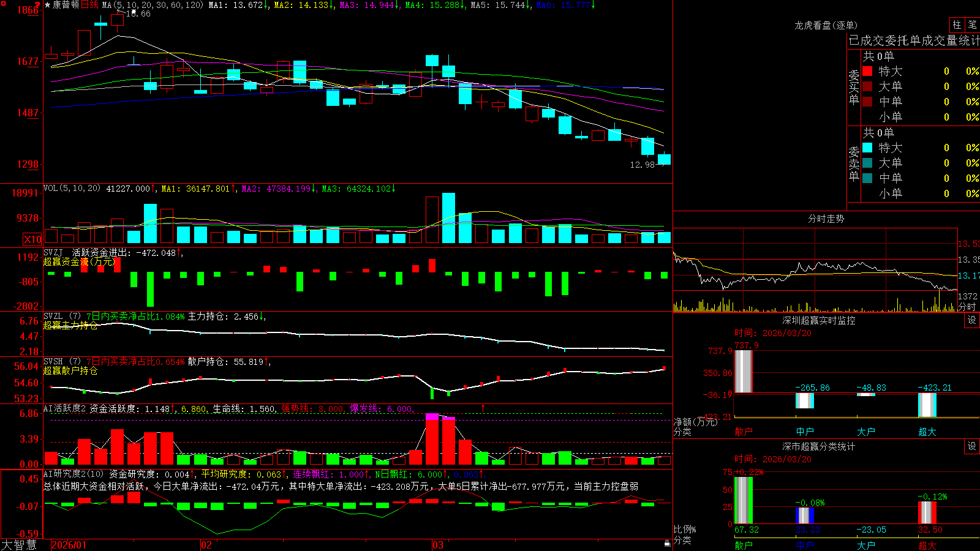Click the dark red 大单 buy-order swatch
Viewport: 980px width, 551px height.
pyautogui.click(x=867, y=86)
